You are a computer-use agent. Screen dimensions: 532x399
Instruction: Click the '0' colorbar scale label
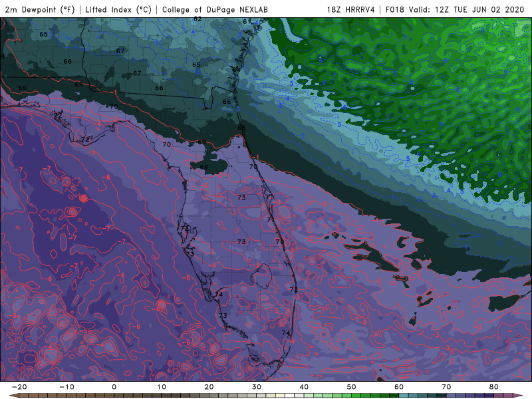tap(114, 387)
